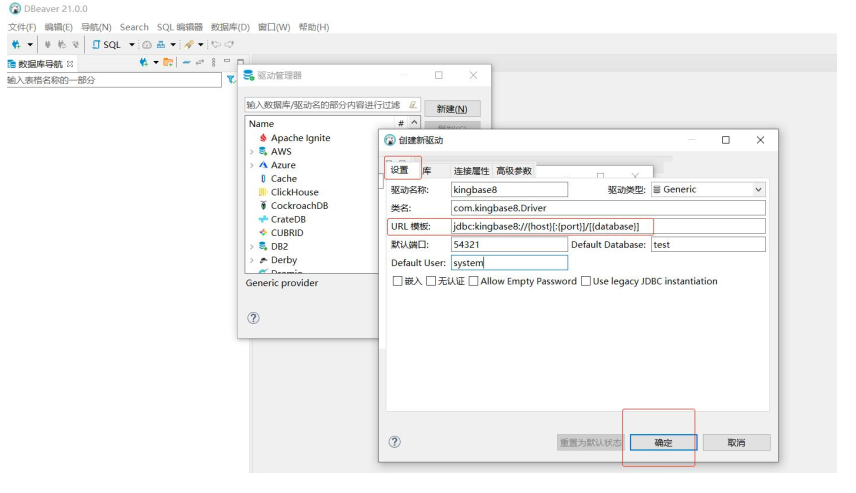Open the SQL button dropdown arrow
Viewport: 856px width, 493px height.
pyautogui.click(x=132, y=45)
